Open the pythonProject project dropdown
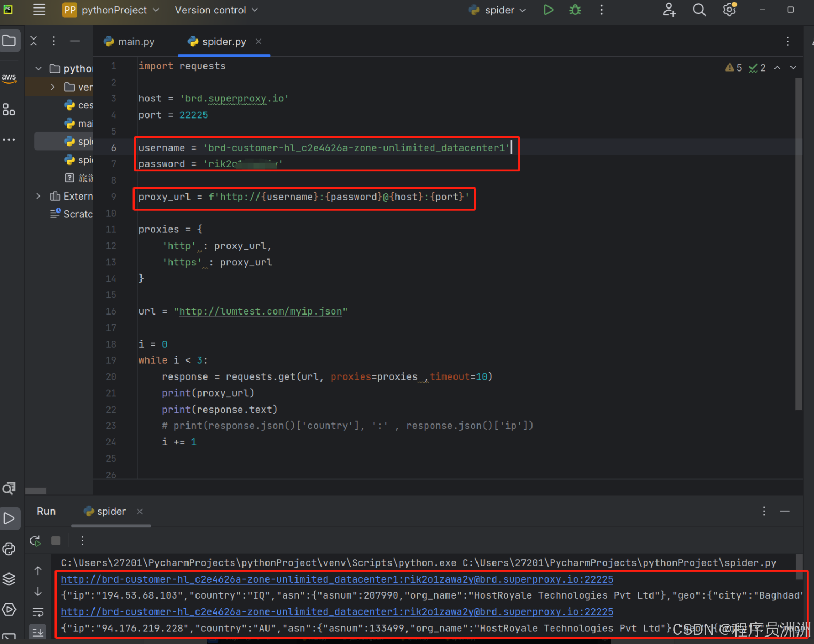814x644 pixels. coord(111,10)
